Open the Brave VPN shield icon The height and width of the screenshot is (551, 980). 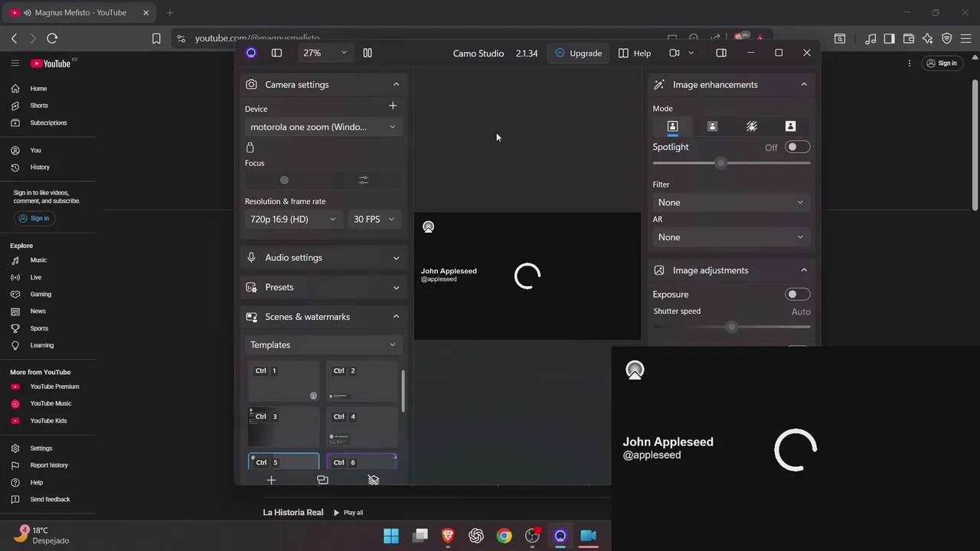pyautogui.click(x=946, y=38)
